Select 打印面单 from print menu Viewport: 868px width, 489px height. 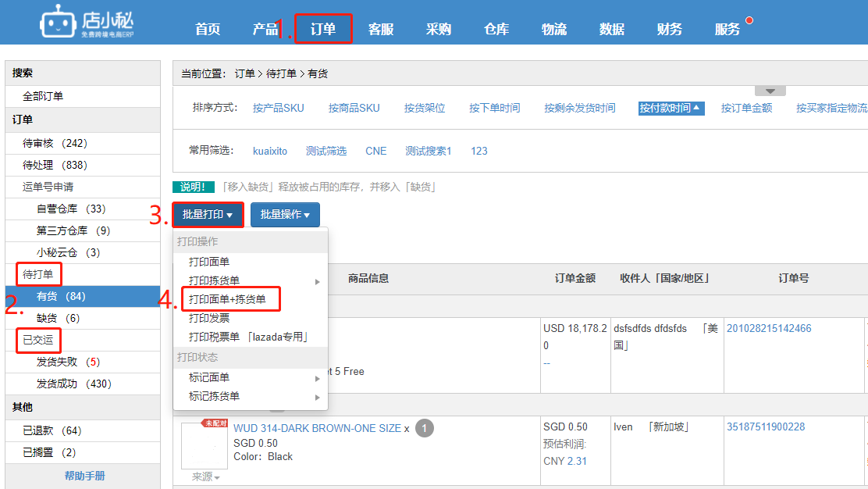209,262
